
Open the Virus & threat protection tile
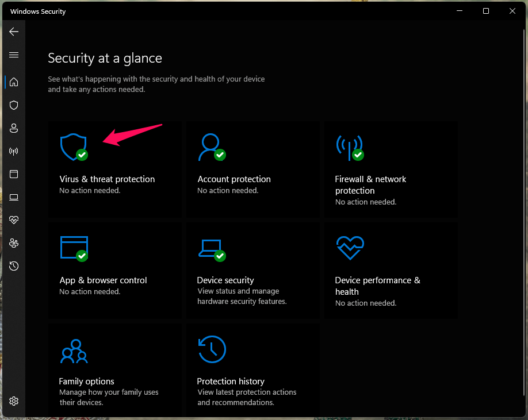coord(114,169)
